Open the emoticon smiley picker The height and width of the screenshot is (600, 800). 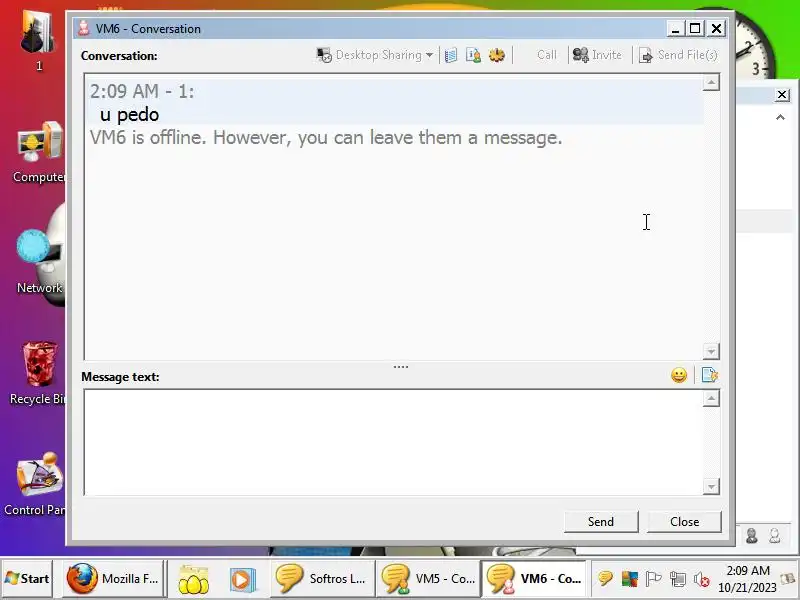[x=679, y=376]
